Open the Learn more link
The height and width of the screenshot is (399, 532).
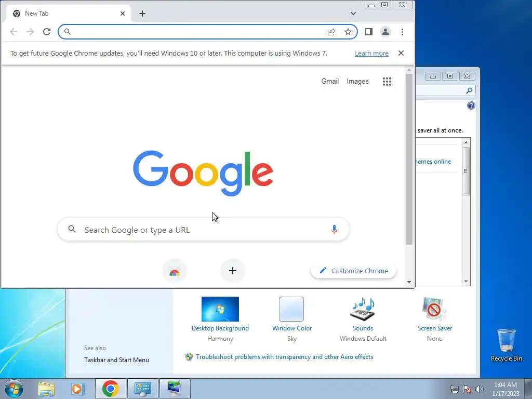[371, 54]
